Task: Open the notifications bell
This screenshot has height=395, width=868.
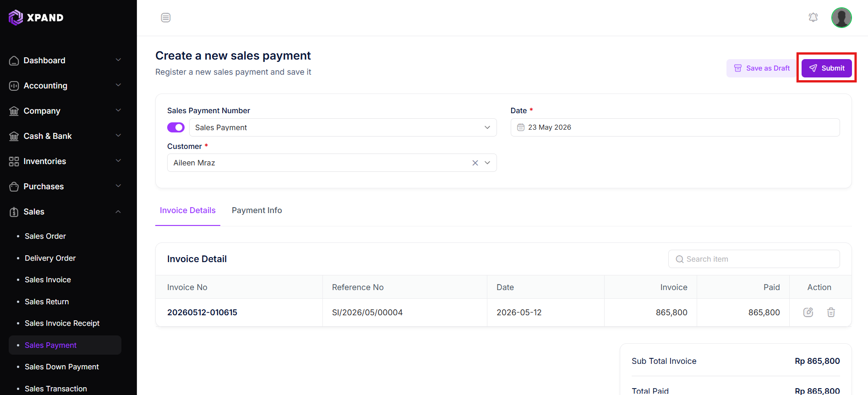Action: point(813,17)
